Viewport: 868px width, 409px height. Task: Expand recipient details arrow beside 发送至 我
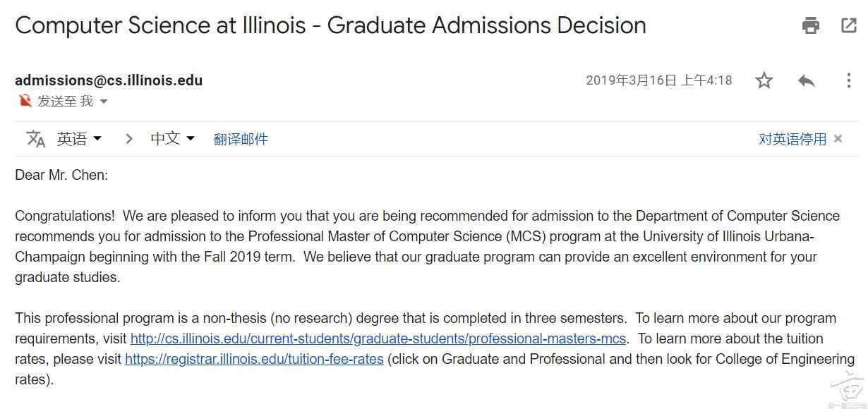click(104, 102)
